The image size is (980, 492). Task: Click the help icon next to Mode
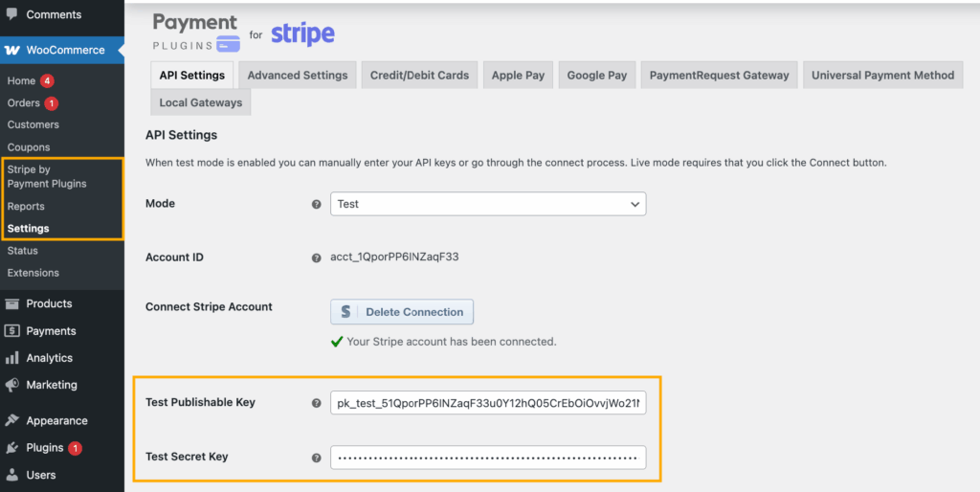(x=316, y=205)
